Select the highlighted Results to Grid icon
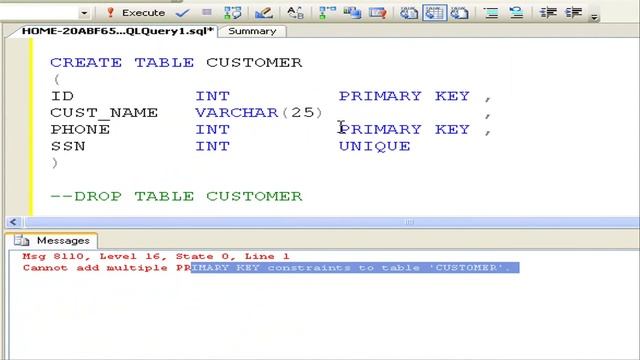Viewport: 640px width, 360px height. (x=435, y=13)
